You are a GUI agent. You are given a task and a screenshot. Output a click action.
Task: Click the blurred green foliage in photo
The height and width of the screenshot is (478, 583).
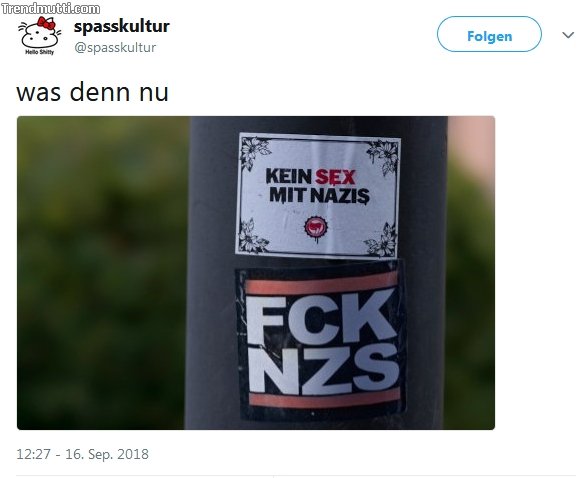[x=100, y=273]
